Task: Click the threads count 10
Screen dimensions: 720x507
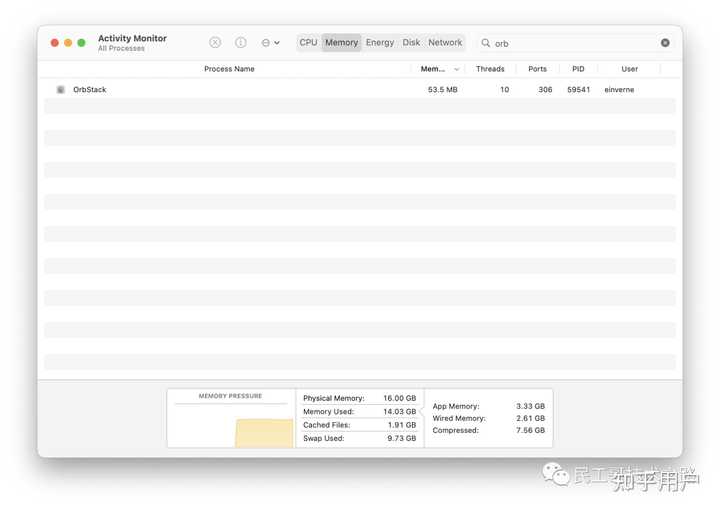Action: coord(504,90)
